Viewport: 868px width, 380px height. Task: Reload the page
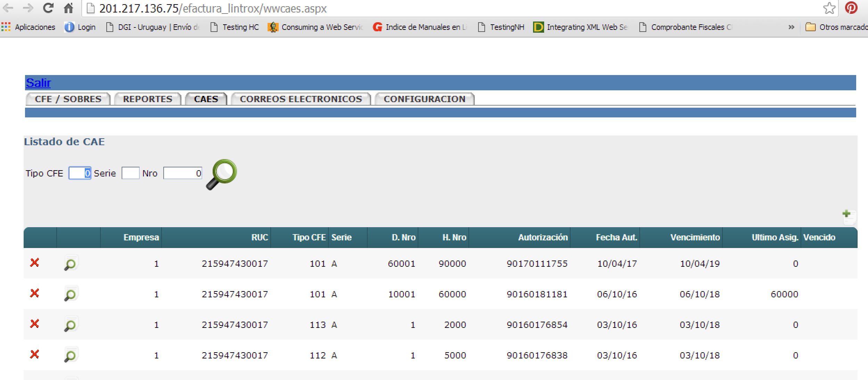(x=48, y=8)
